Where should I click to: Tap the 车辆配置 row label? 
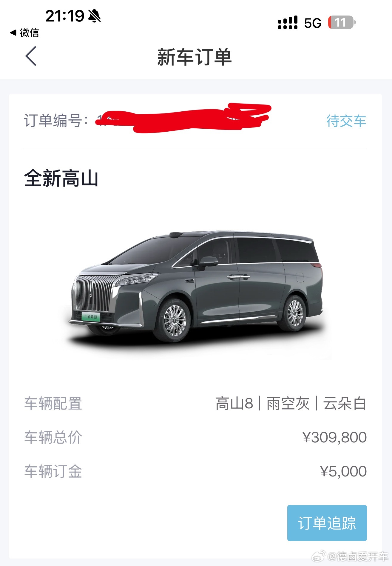point(53,404)
